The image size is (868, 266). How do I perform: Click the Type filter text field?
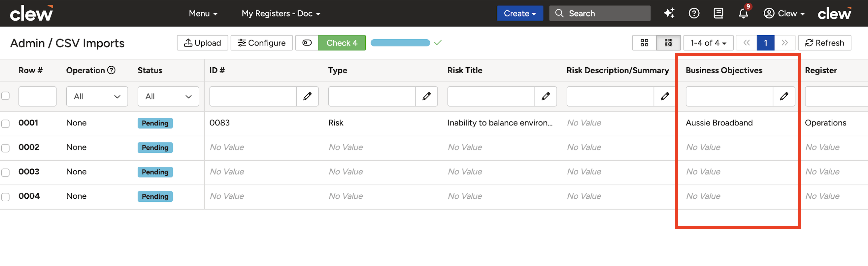click(x=372, y=96)
